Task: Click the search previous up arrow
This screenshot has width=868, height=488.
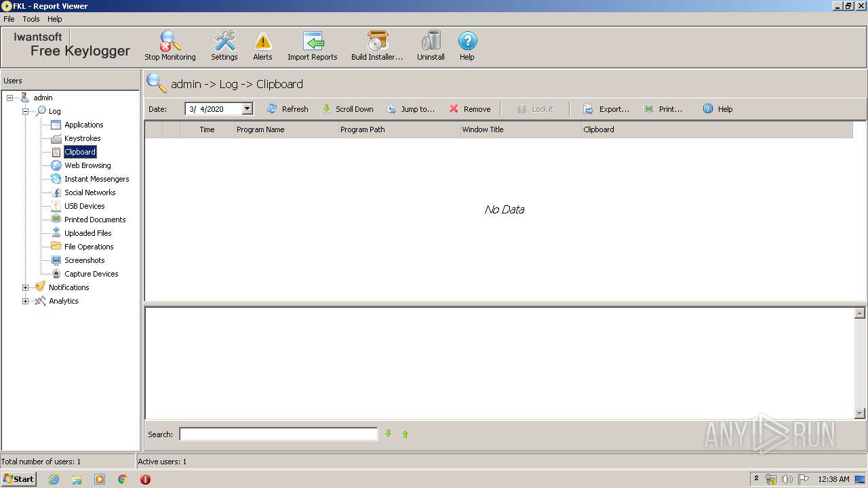Action: coord(406,434)
